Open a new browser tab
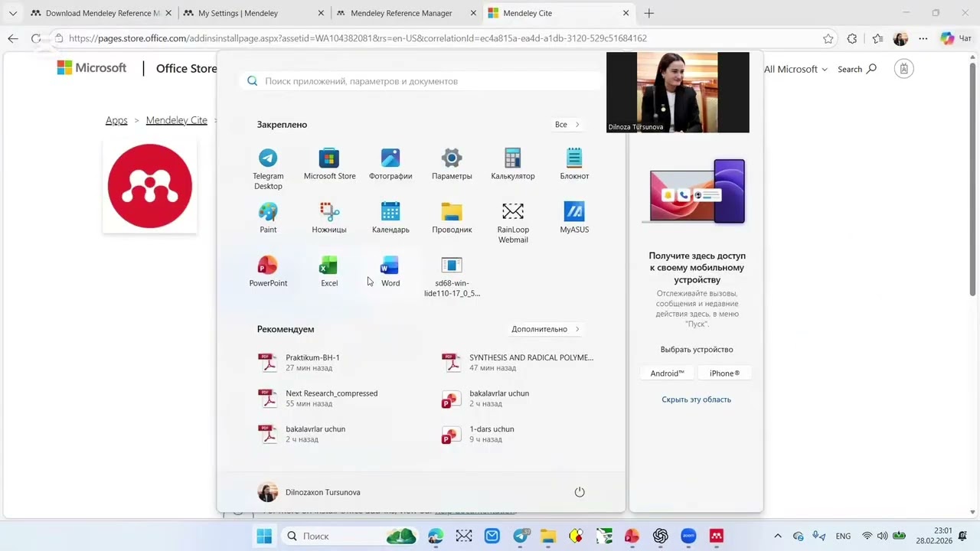 [x=649, y=13]
